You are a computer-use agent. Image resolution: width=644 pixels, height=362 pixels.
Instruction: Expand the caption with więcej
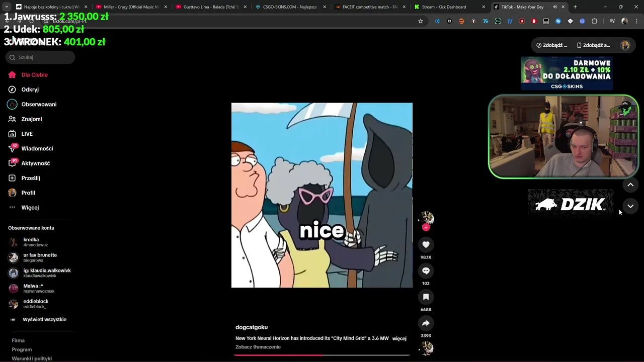pyautogui.click(x=399, y=338)
